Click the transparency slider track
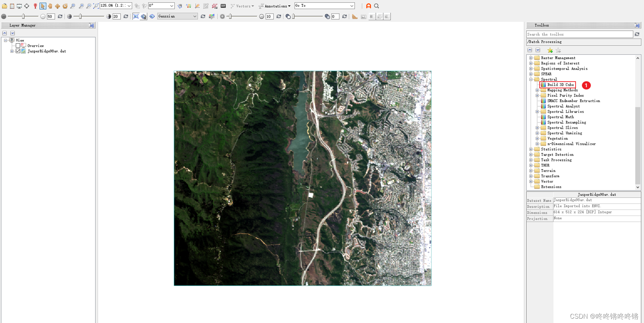644x323 pixels. pyautogui.click(x=308, y=16)
